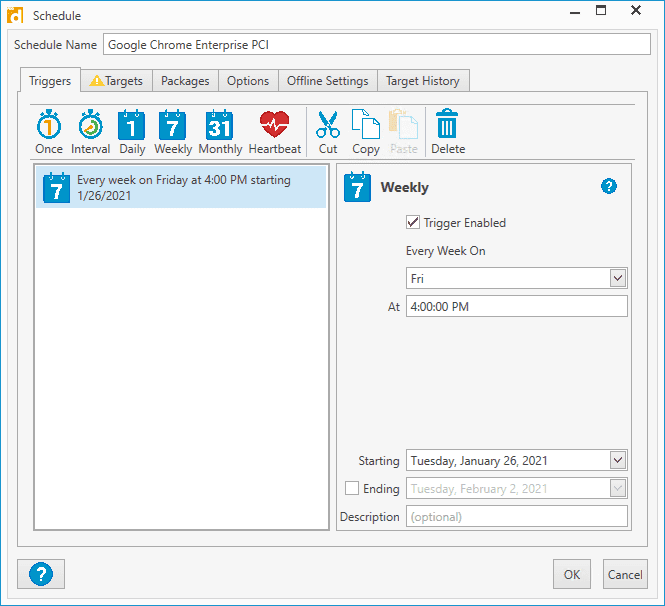665x606 pixels.
Task: Go to the Offline Settings tab
Action: coord(327,81)
